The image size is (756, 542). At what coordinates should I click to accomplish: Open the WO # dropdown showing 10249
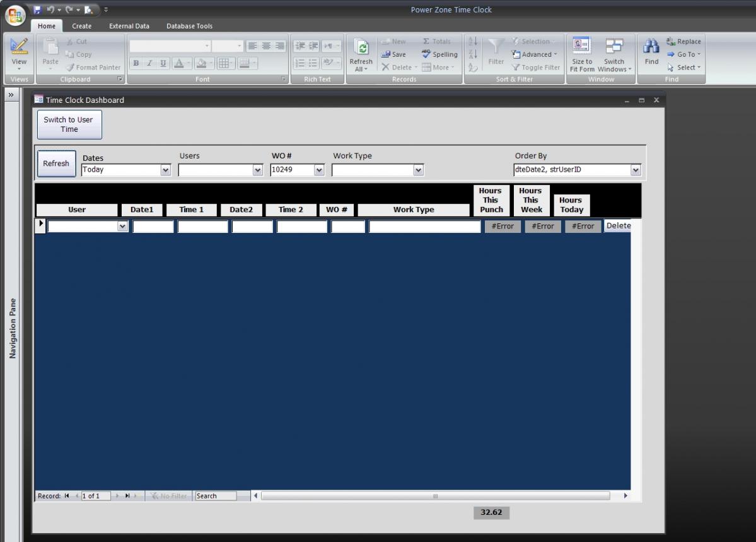318,170
